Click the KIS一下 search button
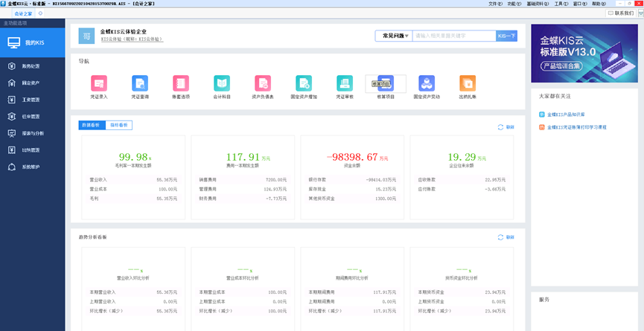Image resolution: width=644 pixels, height=331 pixels. pos(506,36)
